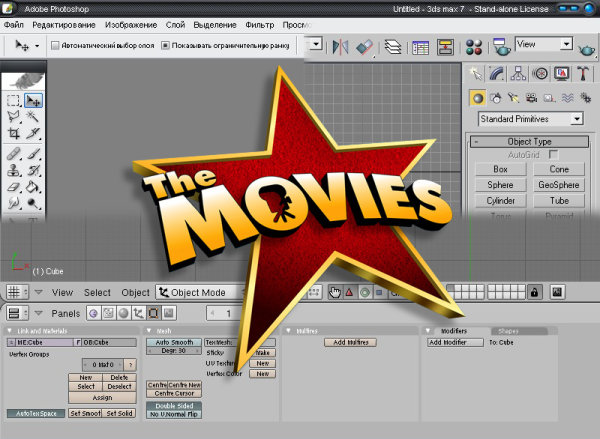Select Blender translate manipulator triangle icon
This screenshot has height=439, width=600.
coord(349,292)
